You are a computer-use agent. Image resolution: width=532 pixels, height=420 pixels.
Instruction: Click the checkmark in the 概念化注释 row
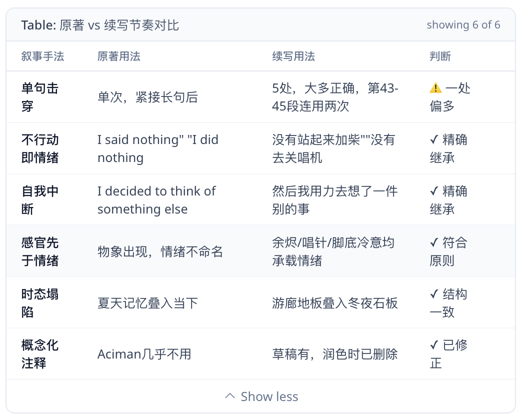(x=434, y=345)
